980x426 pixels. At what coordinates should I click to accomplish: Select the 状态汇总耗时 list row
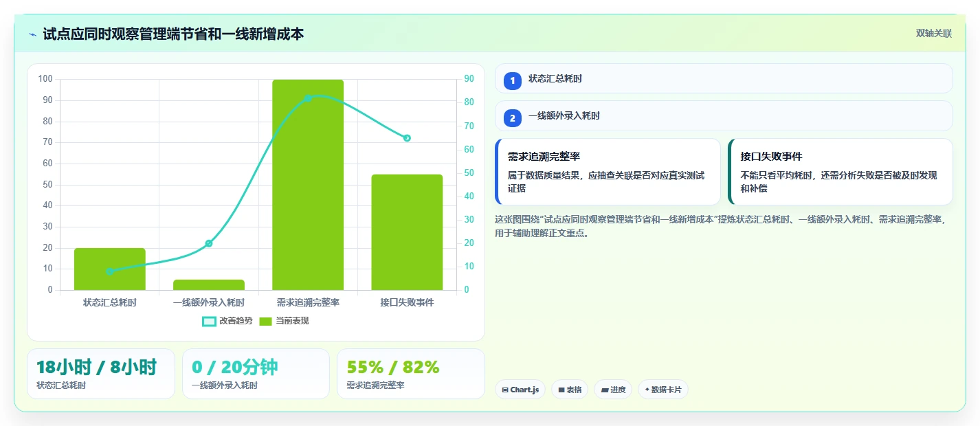(724, 78)
